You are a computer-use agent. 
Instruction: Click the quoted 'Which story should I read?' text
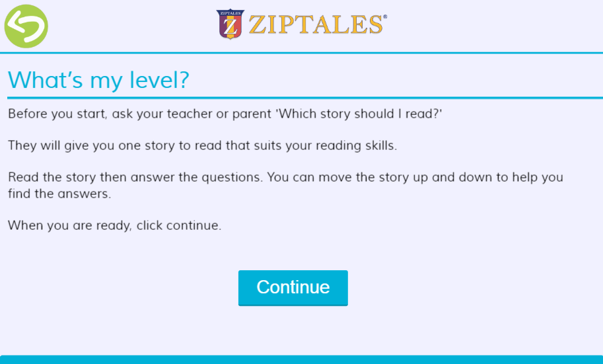click(359, 114)
